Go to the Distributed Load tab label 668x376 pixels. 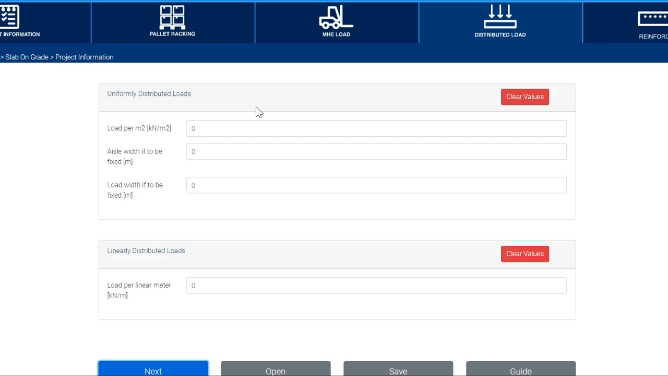pyautogui.click(x=500, y=35)
